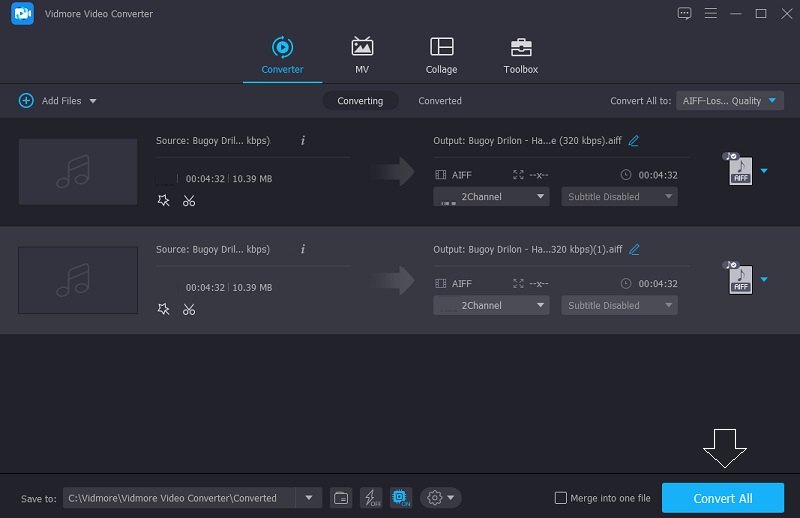Open the hamburger menu in title bar
This screenshot has height=518, width=800.
[x=710, y=13]
